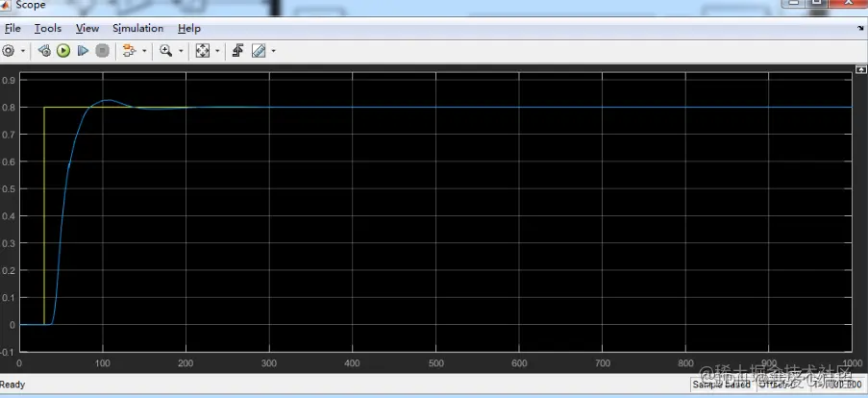Click the Cursor Measurements ruler icon
Image resolution: width=868 pixels, height=398 pixels.
coord(259,51)
